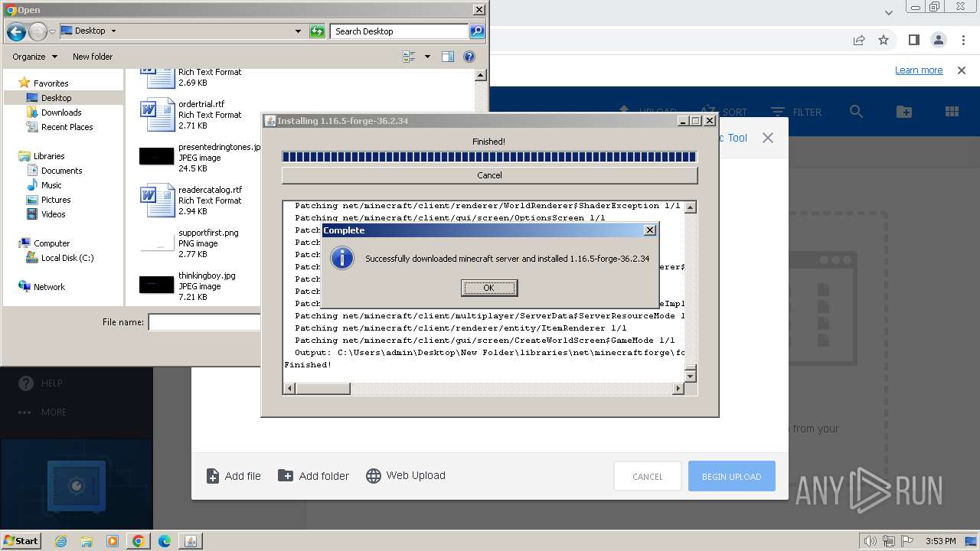Viewport: 980px width, 551px height.
Task: Click the new folder icon in web toolbar
Action: coord(904,112)
